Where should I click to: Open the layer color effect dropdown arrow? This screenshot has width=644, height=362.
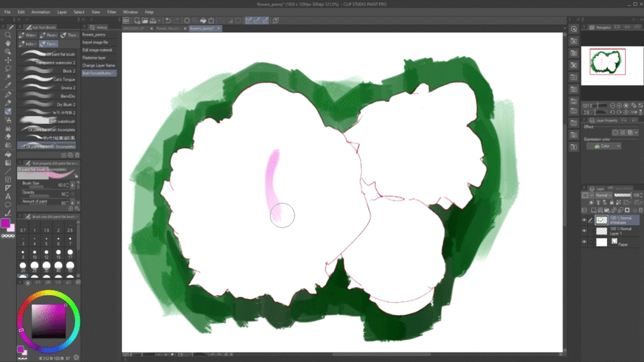(x=636, y=133)
